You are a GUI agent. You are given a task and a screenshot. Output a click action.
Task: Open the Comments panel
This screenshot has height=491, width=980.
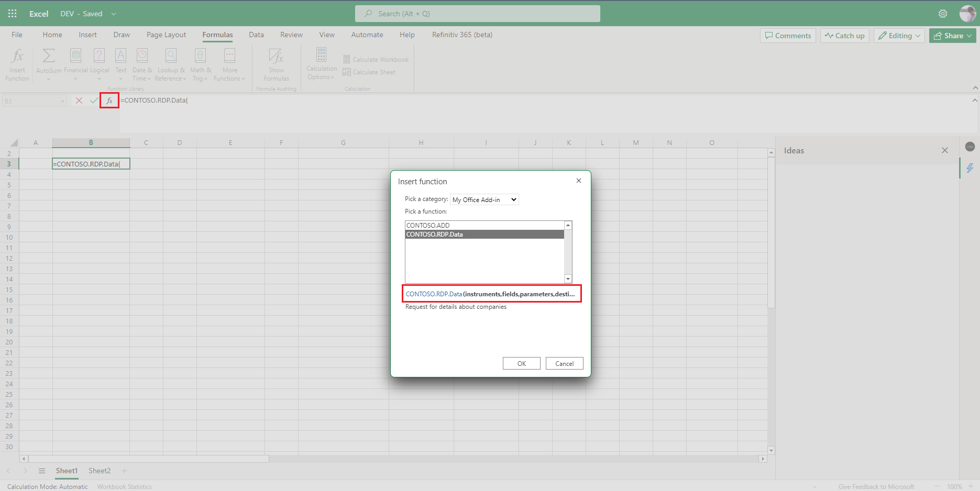tap(788, 35)
